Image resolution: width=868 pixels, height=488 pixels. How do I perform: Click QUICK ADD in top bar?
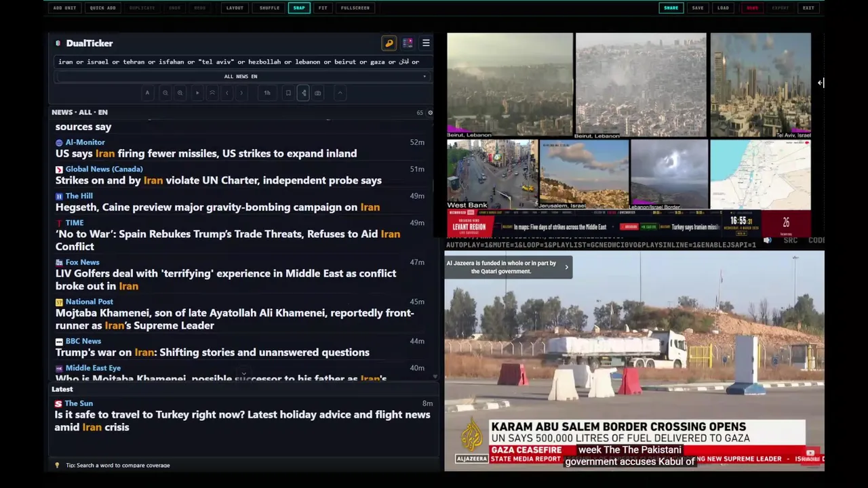click(x=102, y=8)
